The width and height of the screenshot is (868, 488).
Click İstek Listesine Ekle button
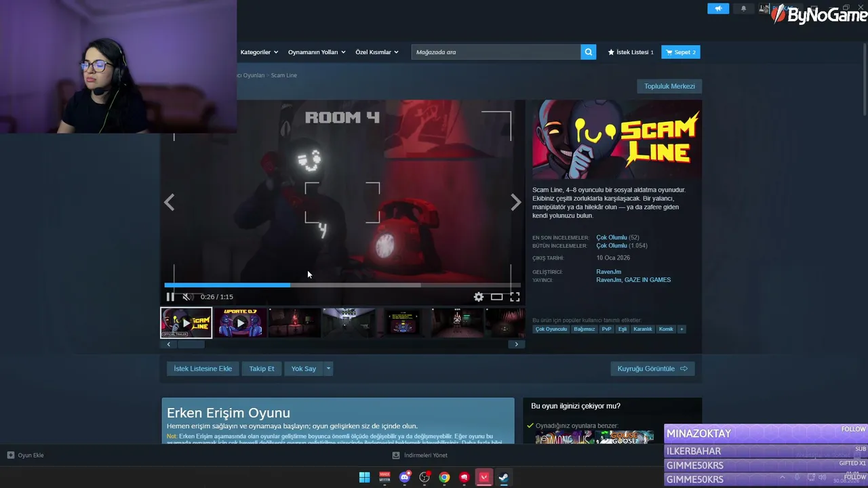pos(203,369)
